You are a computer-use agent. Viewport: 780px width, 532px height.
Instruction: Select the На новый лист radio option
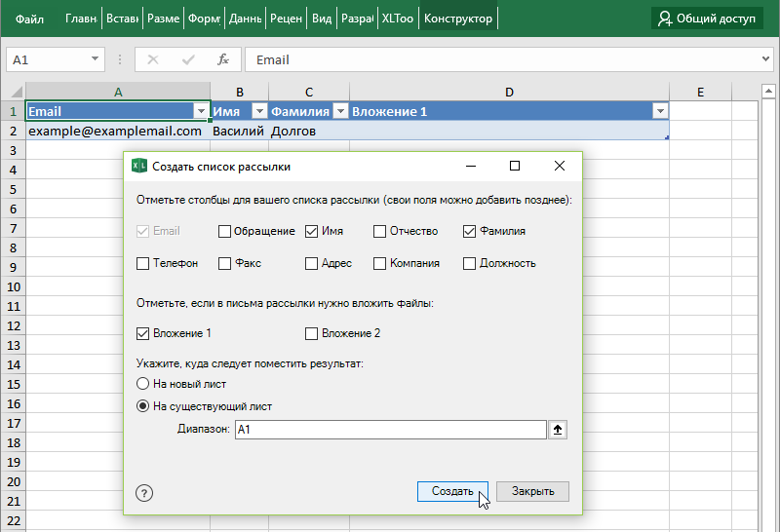[x=143, y=384]
